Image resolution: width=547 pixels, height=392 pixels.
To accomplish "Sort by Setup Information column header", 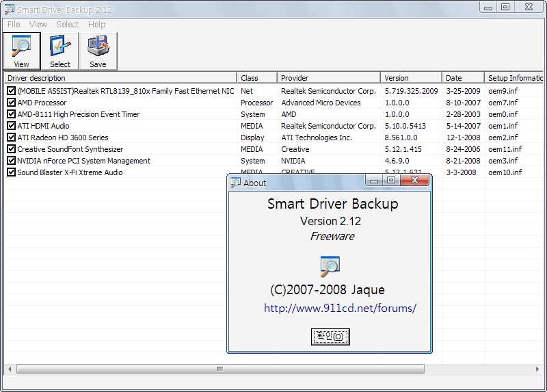I will click(514, 78).
